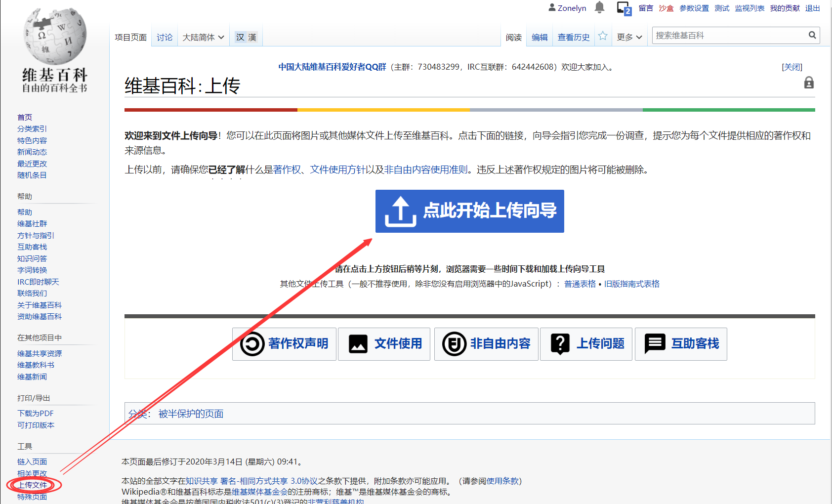Click the chat bubble icon beside 互助客栈
The height and width of the screenshot is (504, 832).
click(x=655, y=343)
